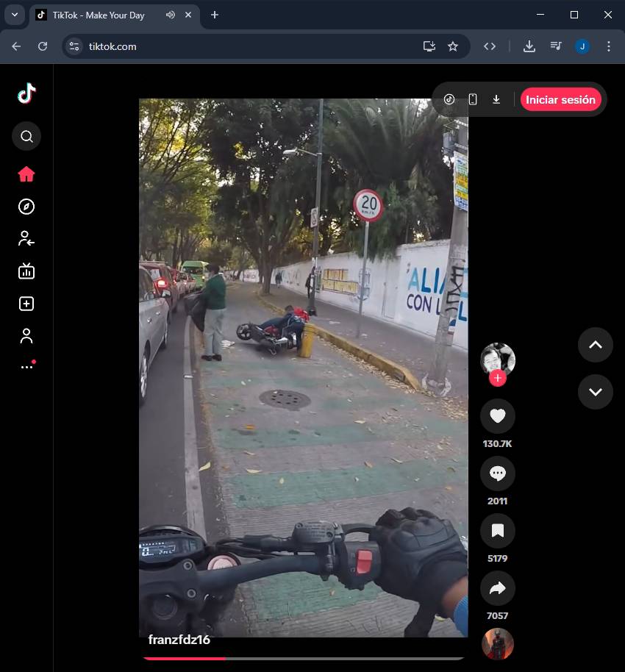This screenshot has width=625, height=672.
Task: Open Chrome's three-dot menu
Action: pos(608,46)
